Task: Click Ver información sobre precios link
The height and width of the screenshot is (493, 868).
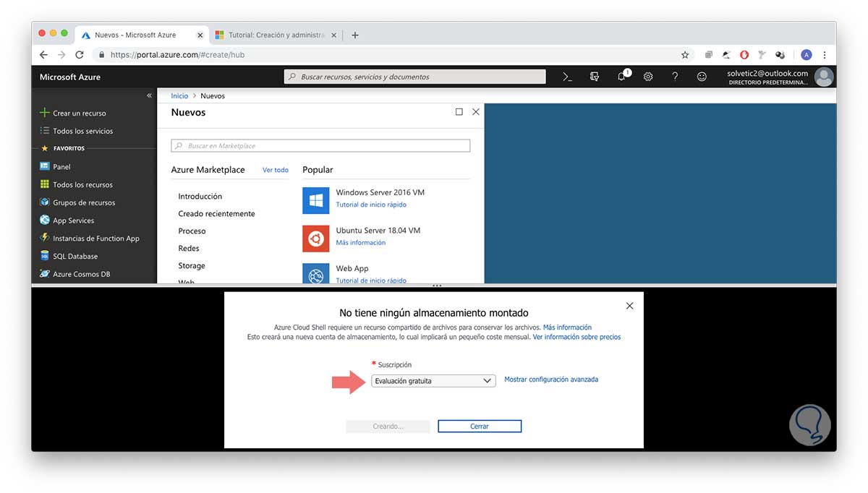Action: point(576,337)
